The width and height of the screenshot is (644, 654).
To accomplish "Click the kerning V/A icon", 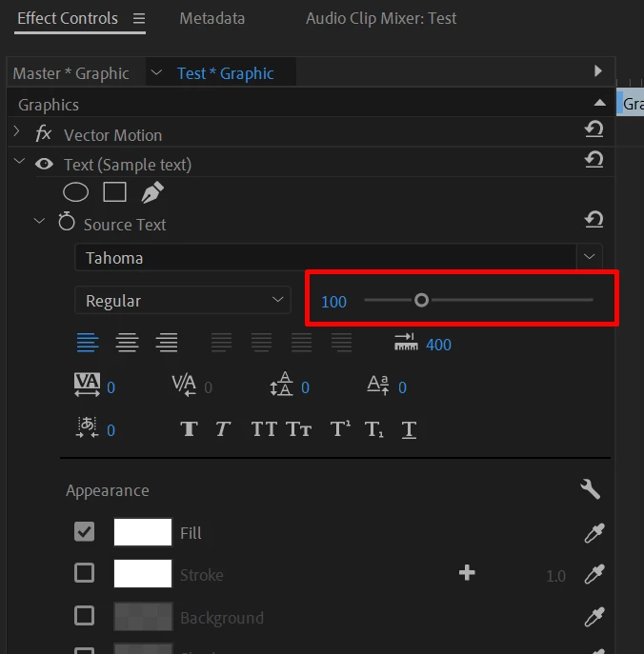I will pos(184,385).
